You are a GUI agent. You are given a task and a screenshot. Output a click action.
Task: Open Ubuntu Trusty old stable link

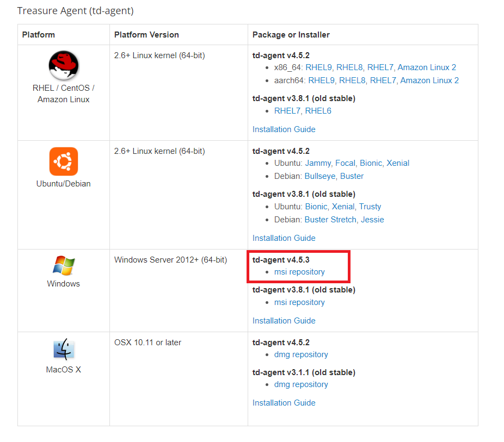[370, 207]
